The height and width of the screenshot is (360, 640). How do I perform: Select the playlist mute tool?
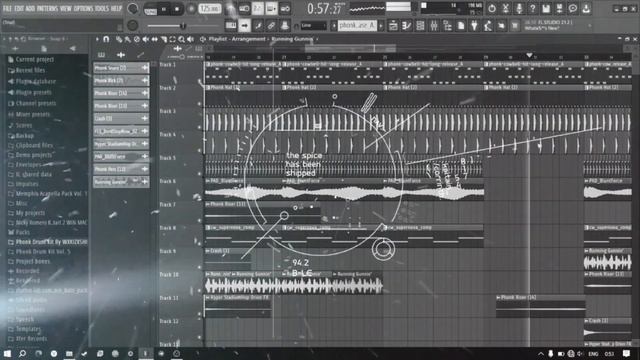point(146,39)
